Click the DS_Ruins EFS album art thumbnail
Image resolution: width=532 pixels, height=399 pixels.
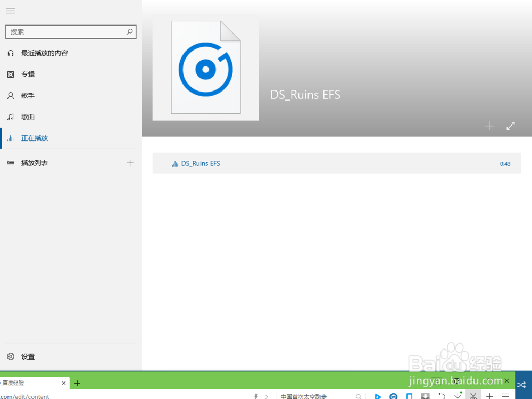click(x=205, y=67)
